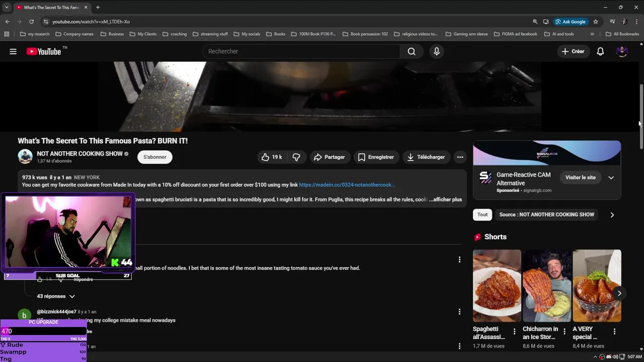Open the A VERY special short thumbnail
This screenshot has height=362, width=644.
point(597,286)
